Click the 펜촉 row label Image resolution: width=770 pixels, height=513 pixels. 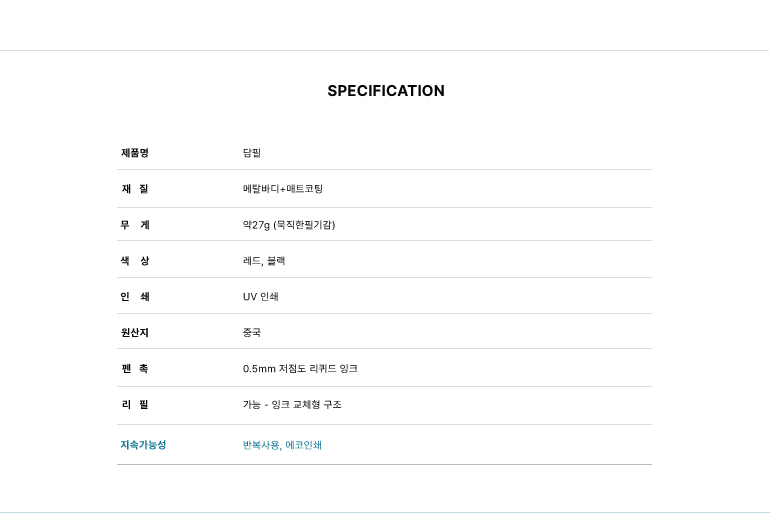135,369
